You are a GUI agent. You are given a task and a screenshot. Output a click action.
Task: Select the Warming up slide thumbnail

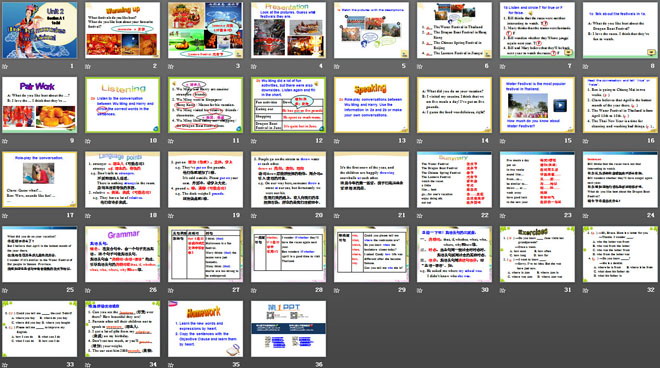tap(122, 30)
